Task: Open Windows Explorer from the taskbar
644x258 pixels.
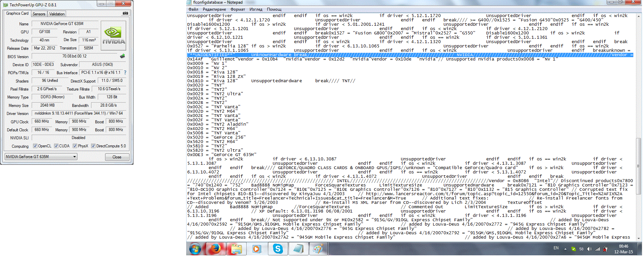Action: [x=236, y=249]
